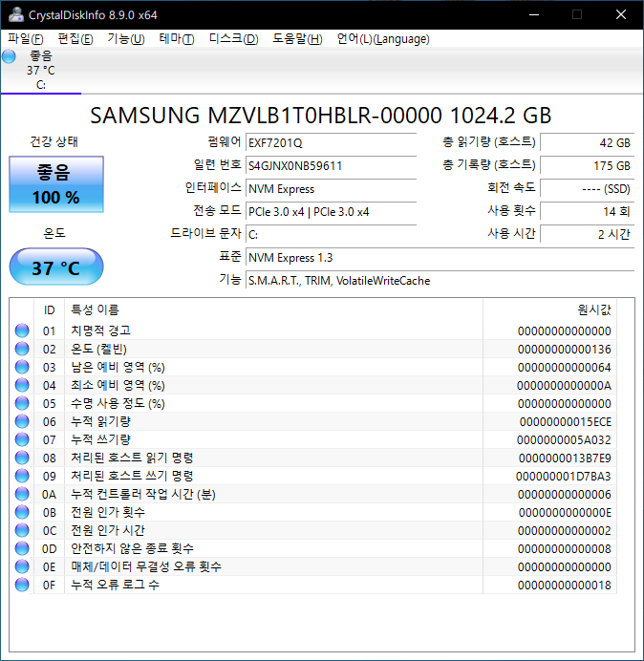Screen dimensions: 644x661
Task: Click the 37 °C temperature button
Action: (56, 267)
